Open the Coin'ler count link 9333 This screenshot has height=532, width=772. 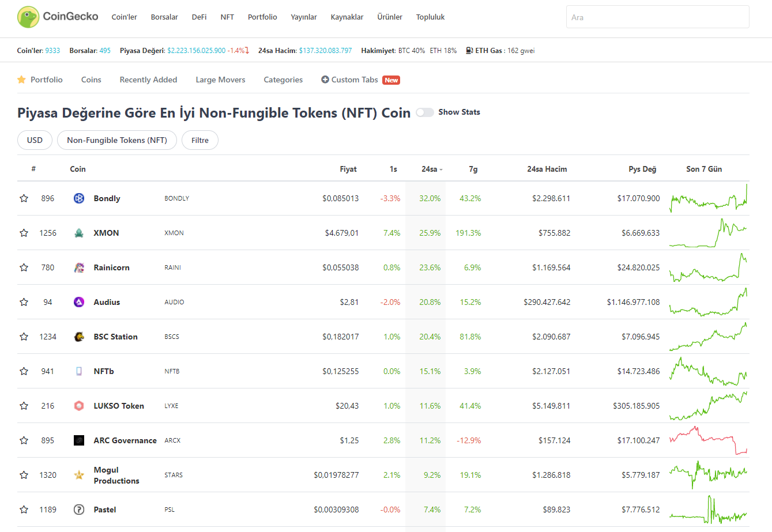52,51
